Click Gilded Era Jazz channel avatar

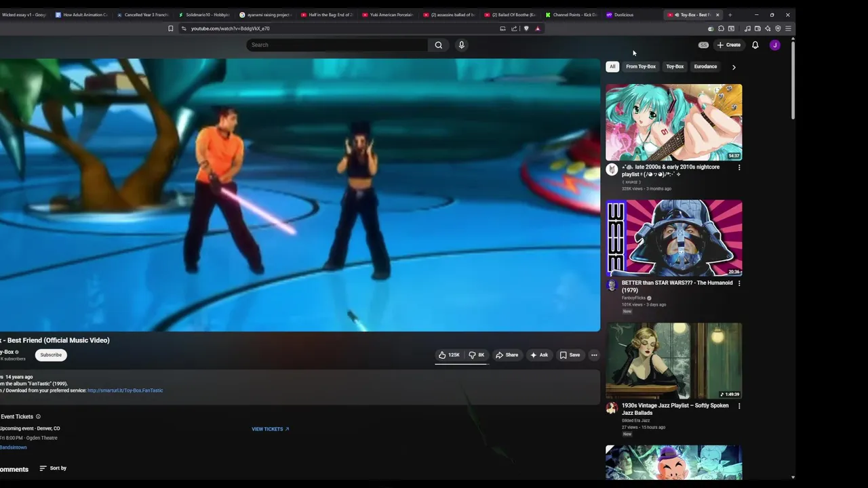[x=612, y=408]
